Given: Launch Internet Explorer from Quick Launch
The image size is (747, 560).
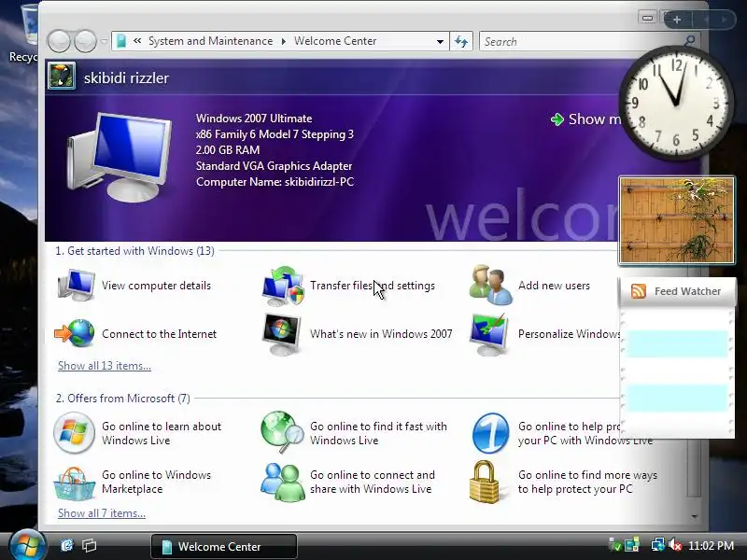Looking at the screenshot, I should point(67,545).
